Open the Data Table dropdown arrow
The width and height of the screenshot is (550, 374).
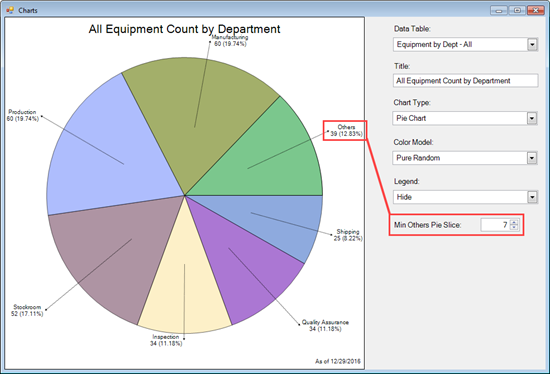coord(532,45)
